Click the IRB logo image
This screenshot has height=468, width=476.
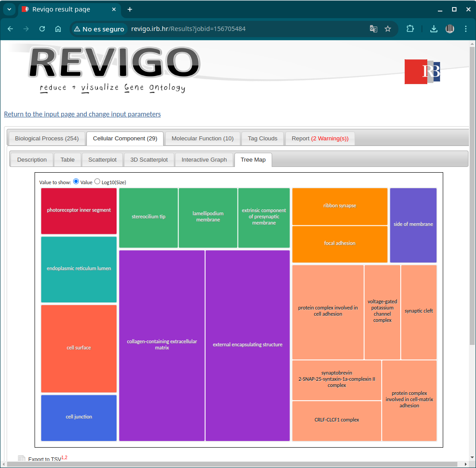[422, 72]
